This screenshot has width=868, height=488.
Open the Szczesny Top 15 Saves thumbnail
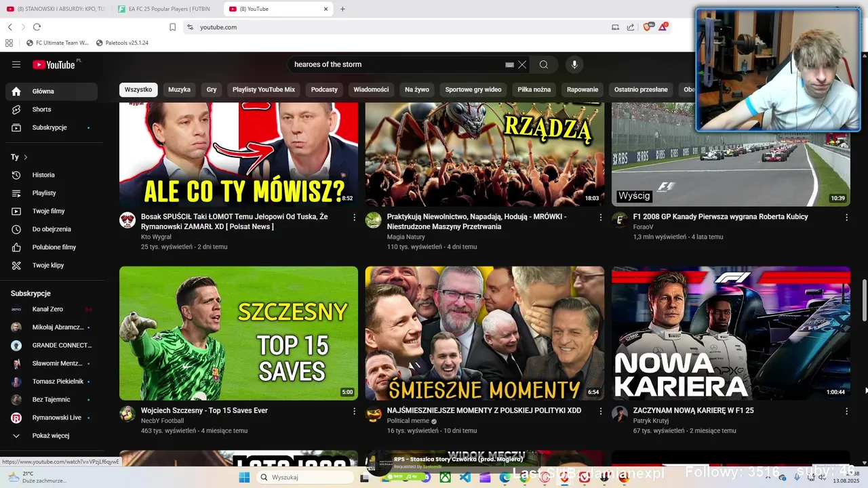(x=239, y=333)
